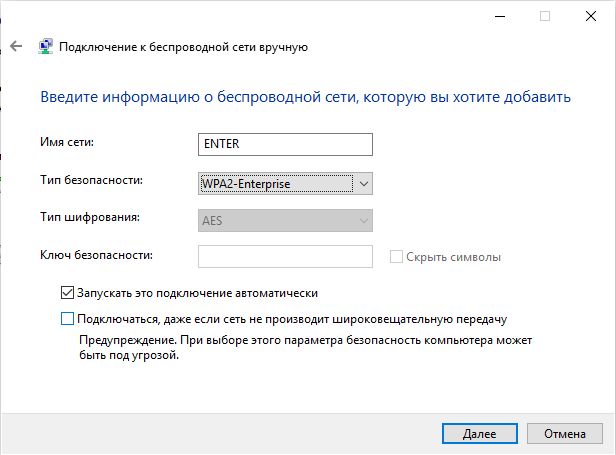Click the security key input field
Image resolution: width=616 pixels, height=455 pixels.
coord(285,257)
